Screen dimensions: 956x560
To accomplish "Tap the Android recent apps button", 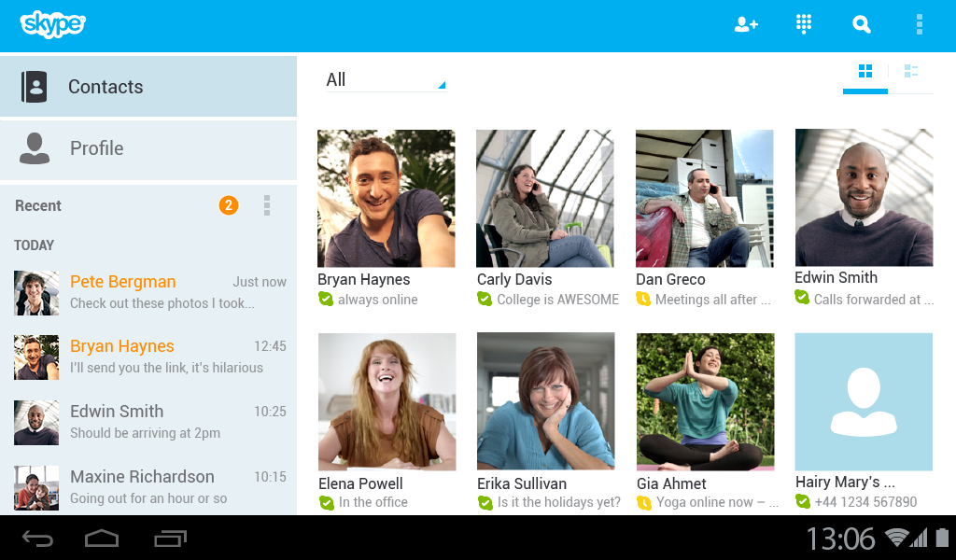I will [170, 538].
